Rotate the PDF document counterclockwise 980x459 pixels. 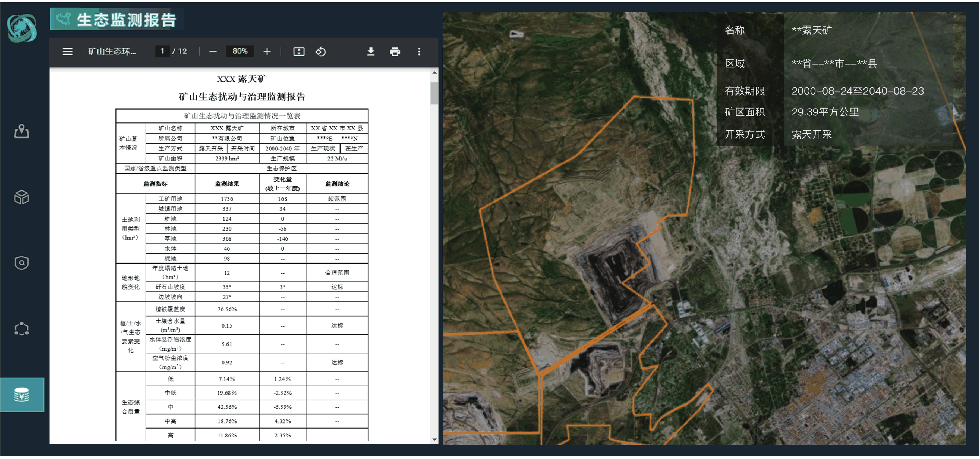coord(321,51)
